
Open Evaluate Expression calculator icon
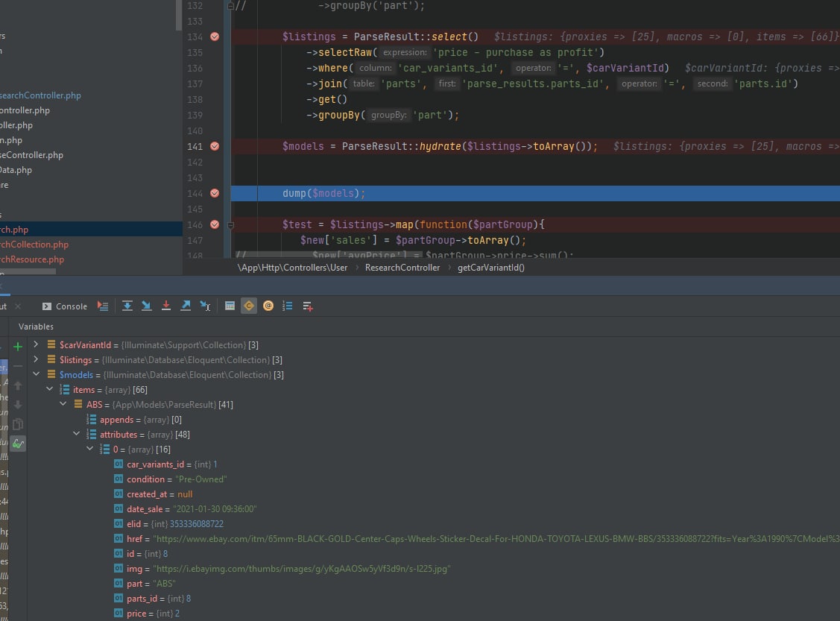tap(230, 306)
